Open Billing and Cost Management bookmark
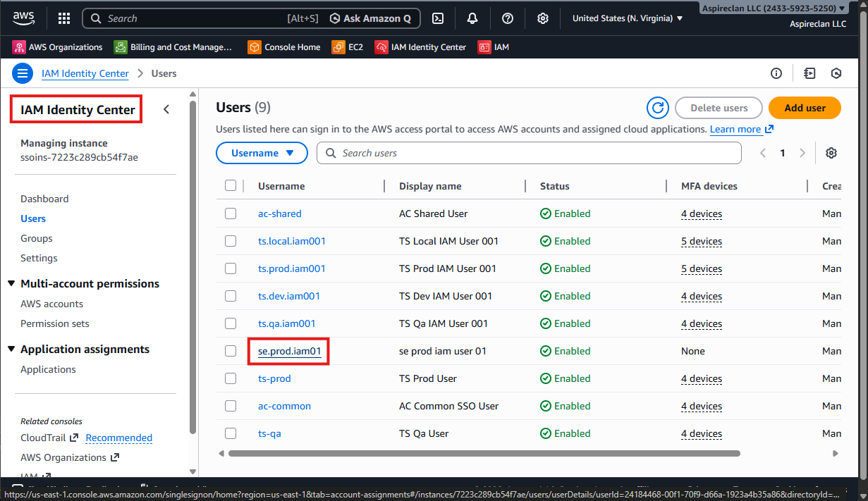 pos(173,47)
